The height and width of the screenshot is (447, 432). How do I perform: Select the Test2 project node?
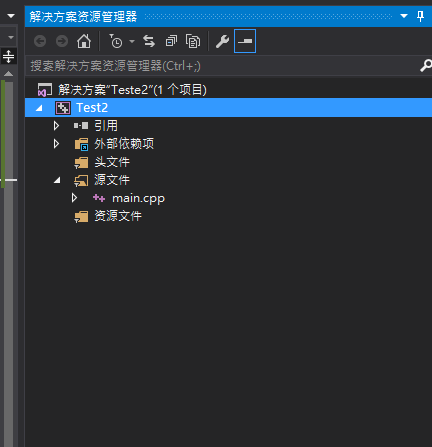[228, 108]
